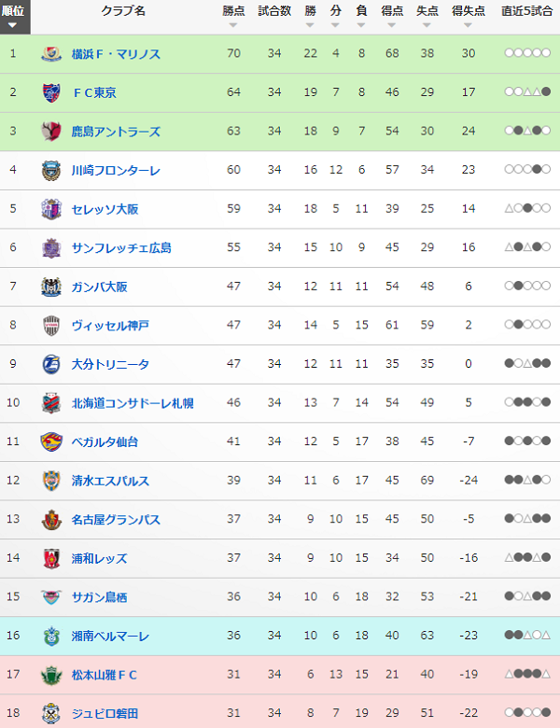
Task: Click 湘南ベルマーレ's last five results indicators
Action: pyautogui.click(x=527, y=635)
